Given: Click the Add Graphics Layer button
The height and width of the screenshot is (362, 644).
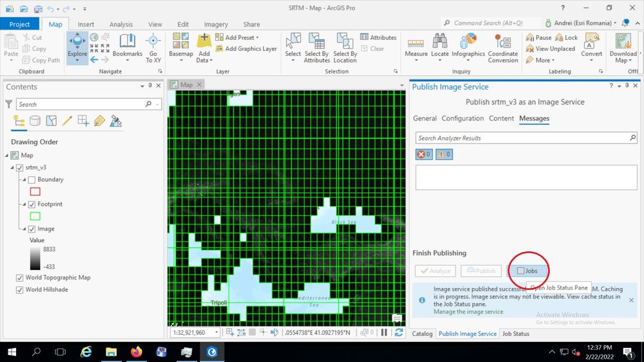Looking at the screenshot, I should pos(246,48).
